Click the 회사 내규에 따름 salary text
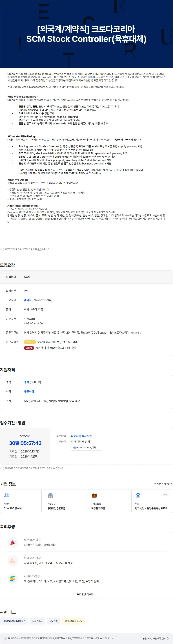 pyautogui.click(x=34, y=309)
